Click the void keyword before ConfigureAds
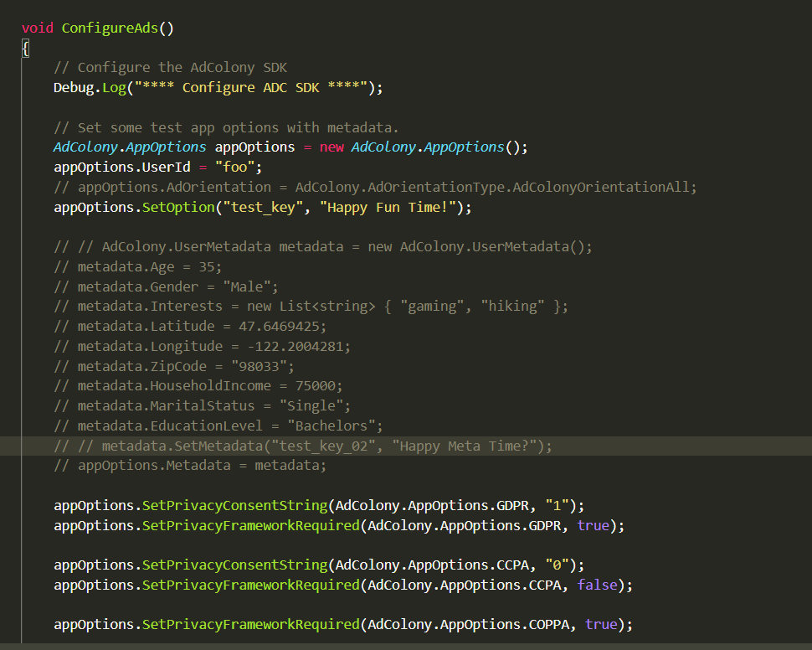812x650 pixels. coord(38,28)
